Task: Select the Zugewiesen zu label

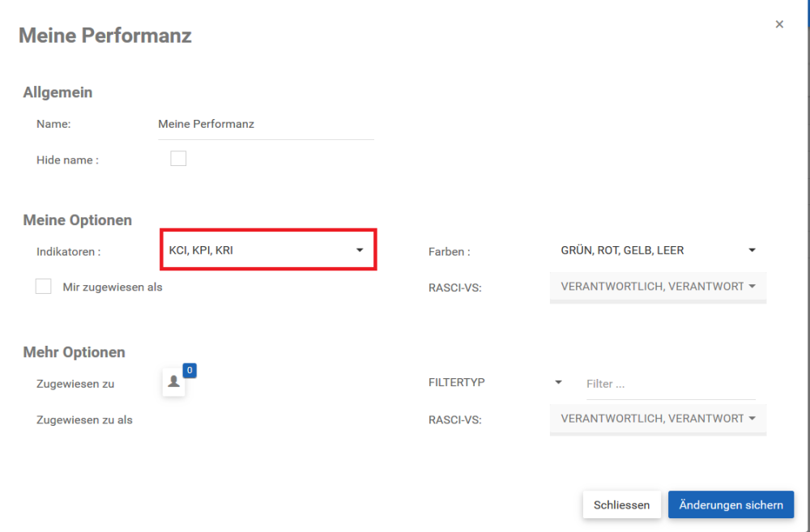Action: (75, 384)
